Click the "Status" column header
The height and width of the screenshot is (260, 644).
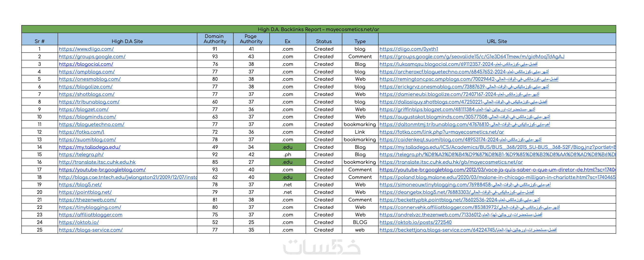[x=324, y=39]
